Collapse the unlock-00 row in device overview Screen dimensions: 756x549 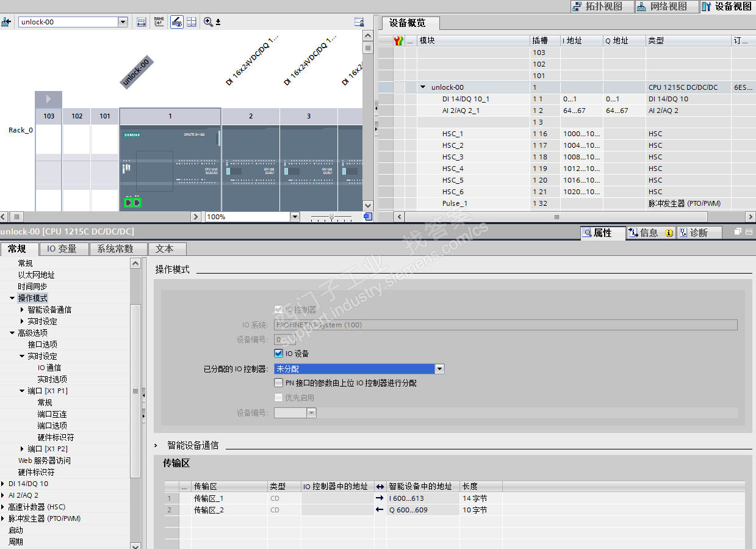point(423,87)
